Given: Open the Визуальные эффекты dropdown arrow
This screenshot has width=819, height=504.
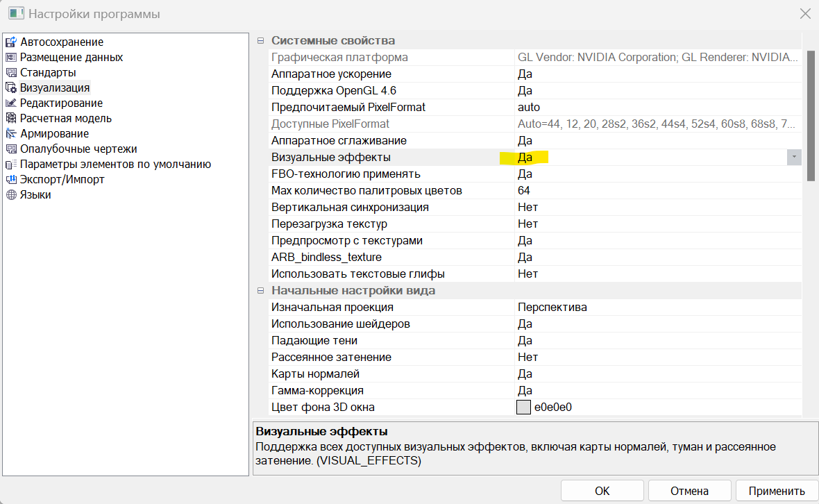Looking at the screenshot, I should coord(794,158).
